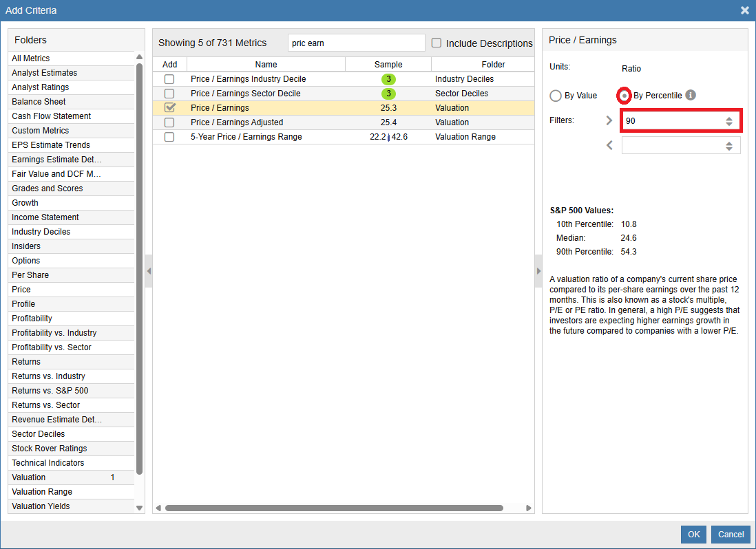
Task: Uncheck the Price / Earnings metric box
Action: pyautogui.click(x=169, y=108)
